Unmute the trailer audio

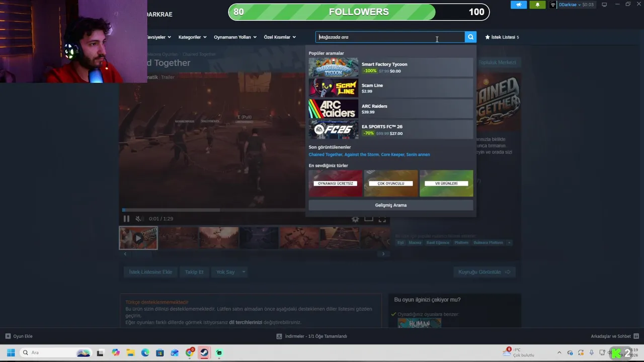(x=139, y=219)
